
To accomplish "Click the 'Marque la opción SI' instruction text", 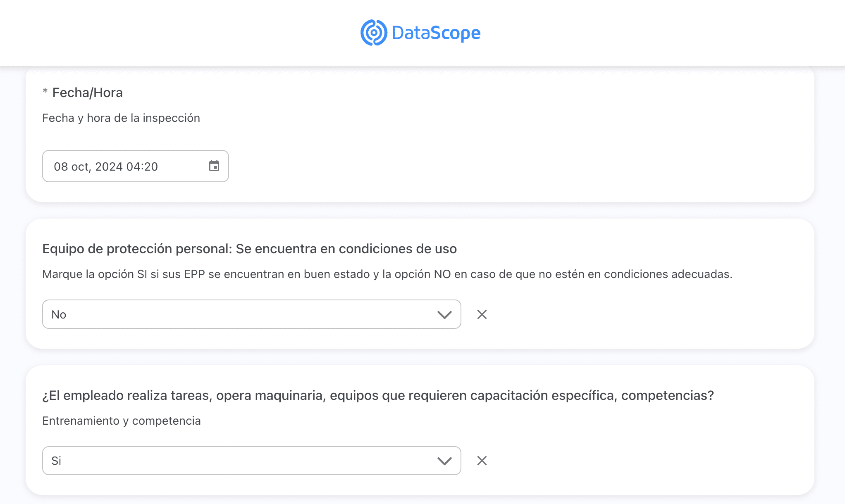I will coord(387,274).
